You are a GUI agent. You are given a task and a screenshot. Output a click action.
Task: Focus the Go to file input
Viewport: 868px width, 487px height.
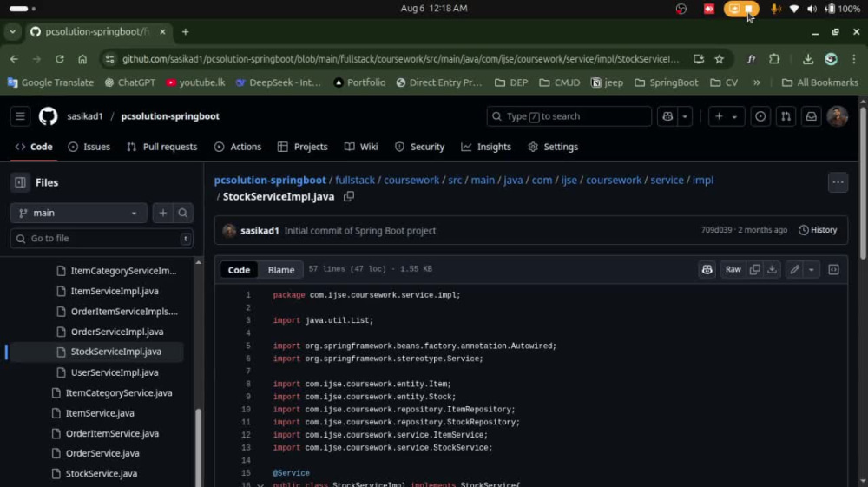(x=102, y=239)
